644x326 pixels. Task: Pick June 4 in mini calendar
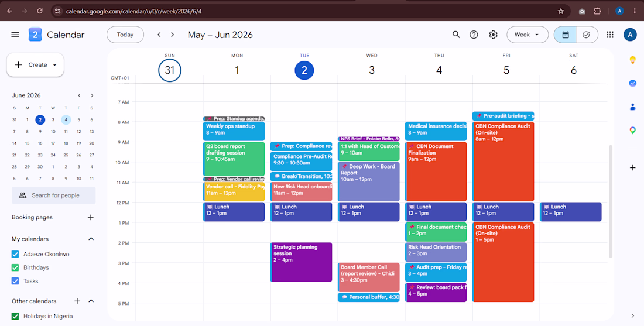pyautogui.click(x=66, y=120)
